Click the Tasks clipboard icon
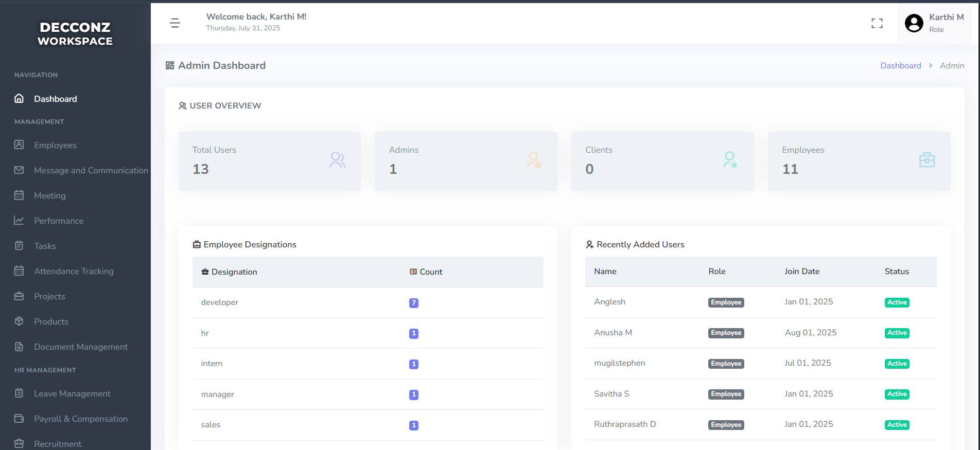 click(19, 245)
